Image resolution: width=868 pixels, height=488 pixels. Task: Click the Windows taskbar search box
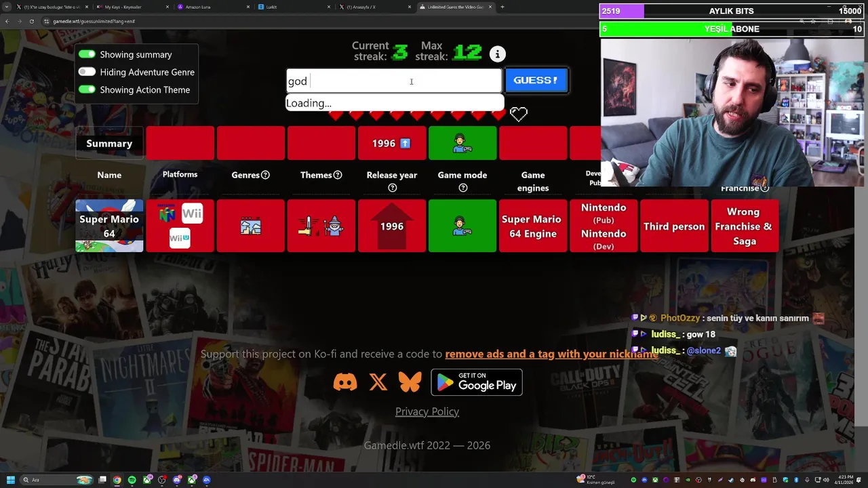coord(57,480)
